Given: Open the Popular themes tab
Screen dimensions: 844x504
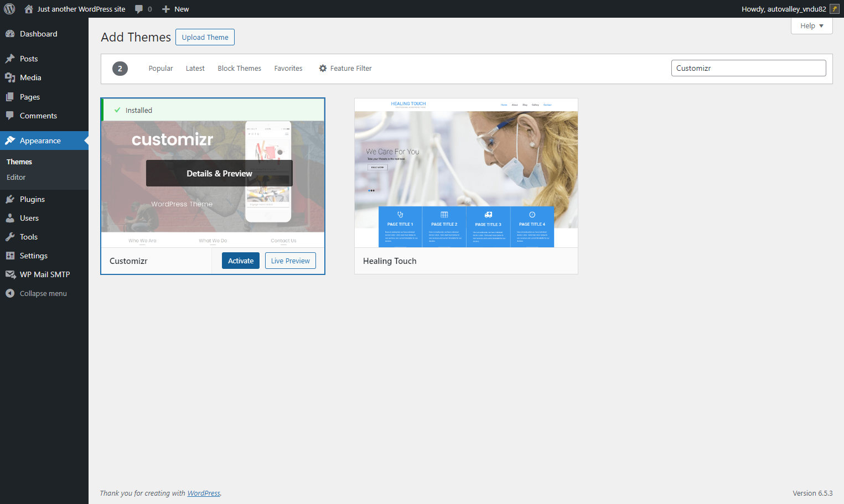Looking at the screenshot, I should (160, 69).
